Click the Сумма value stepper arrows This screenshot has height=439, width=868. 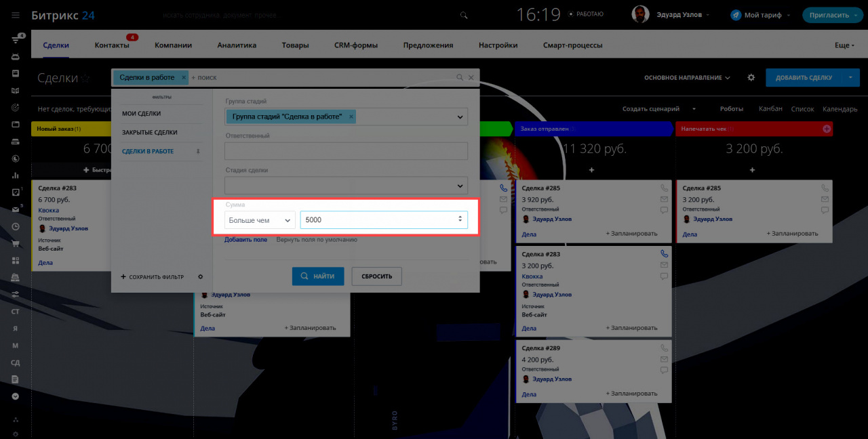460,219
